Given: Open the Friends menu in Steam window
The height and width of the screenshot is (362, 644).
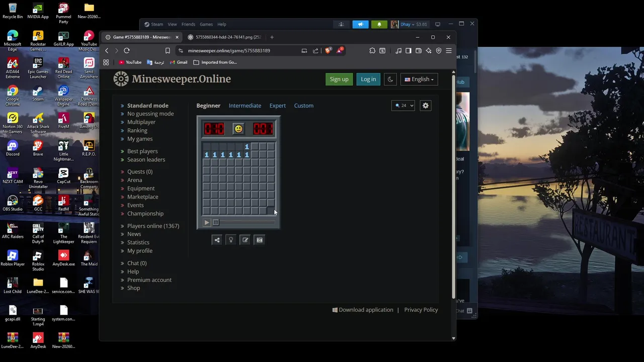Looking at the screenshot, I should point(188,24).
